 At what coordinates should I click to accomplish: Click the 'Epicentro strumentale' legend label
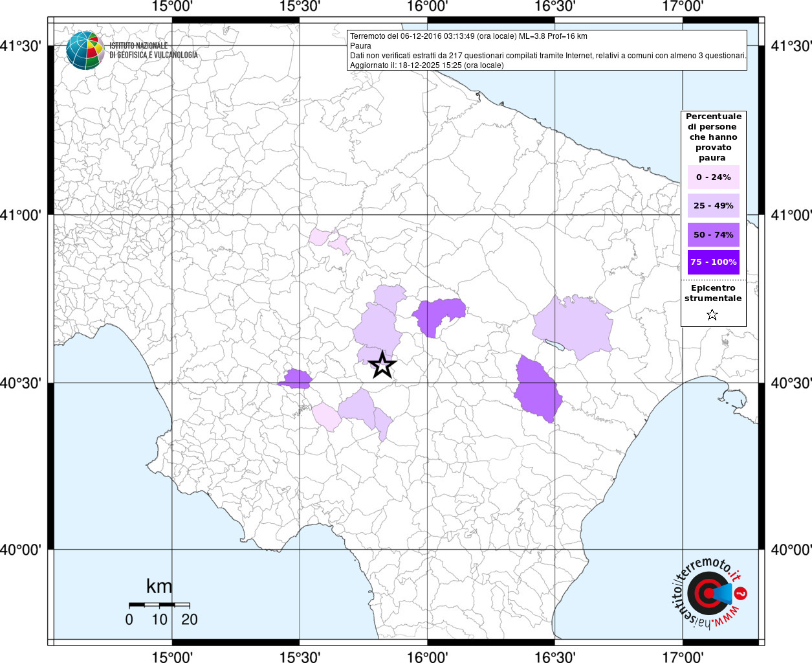pyautogui.click(x=713, y=293)
